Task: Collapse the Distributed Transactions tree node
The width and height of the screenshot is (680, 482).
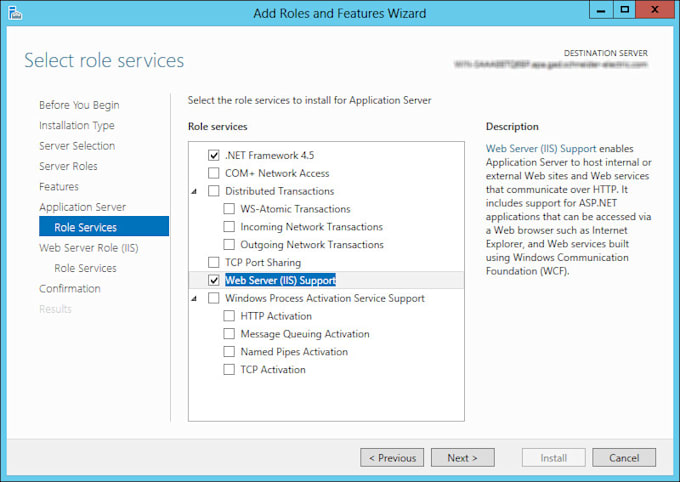Action: click(x=194, y=191)
